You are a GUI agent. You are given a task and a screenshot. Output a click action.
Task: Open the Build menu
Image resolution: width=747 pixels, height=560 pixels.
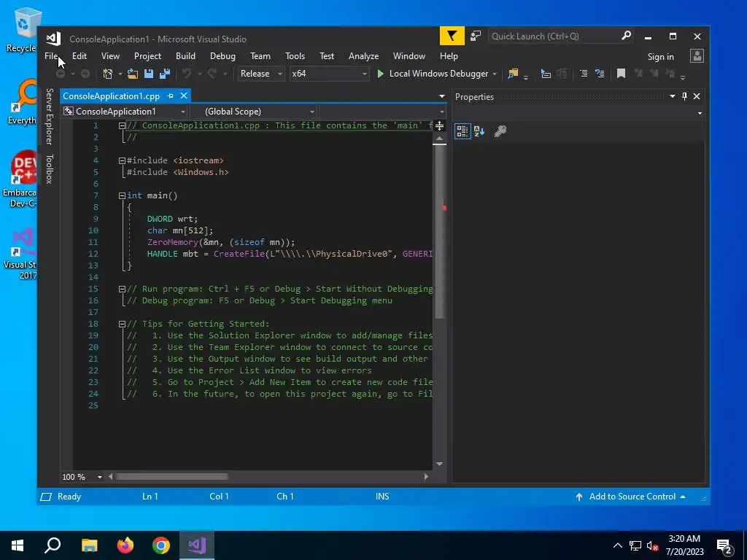click(185, 56)
